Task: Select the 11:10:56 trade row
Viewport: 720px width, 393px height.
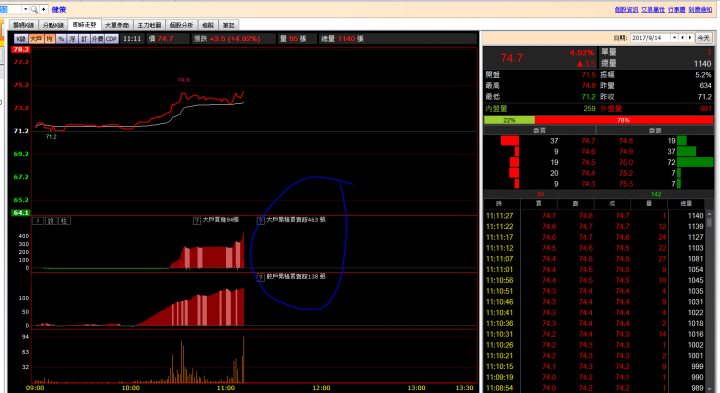Action: 595,281
